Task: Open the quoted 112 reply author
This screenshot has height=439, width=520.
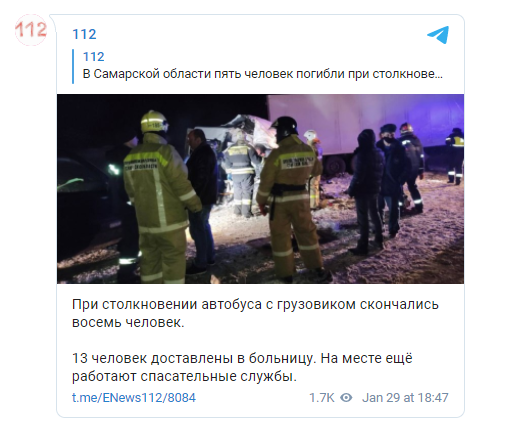Action: pos(93,56)
